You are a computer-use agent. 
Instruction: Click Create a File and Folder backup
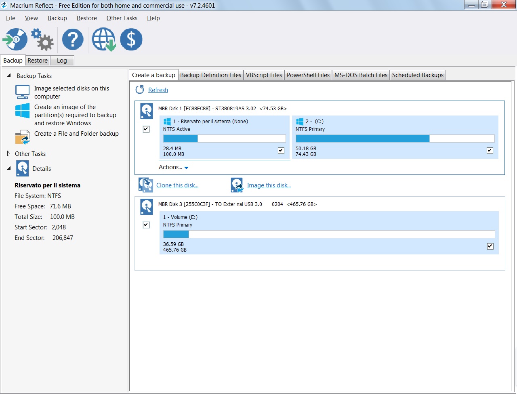tap(76, 134)
